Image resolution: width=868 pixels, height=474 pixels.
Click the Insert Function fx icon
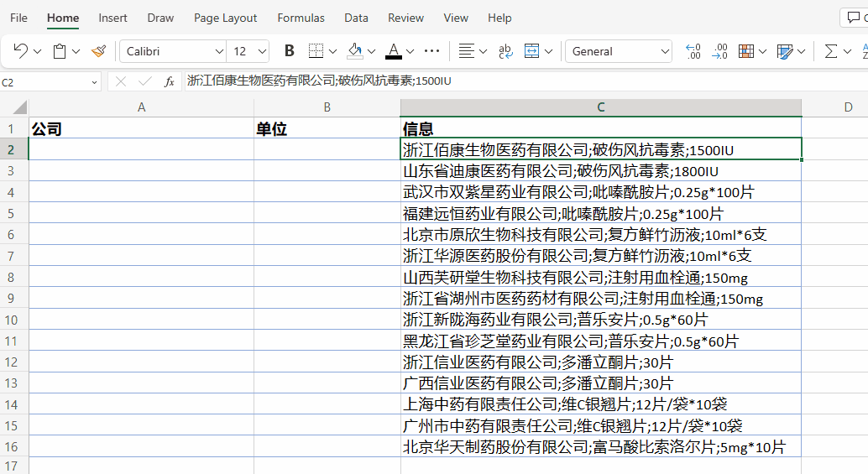coord(170,82)
